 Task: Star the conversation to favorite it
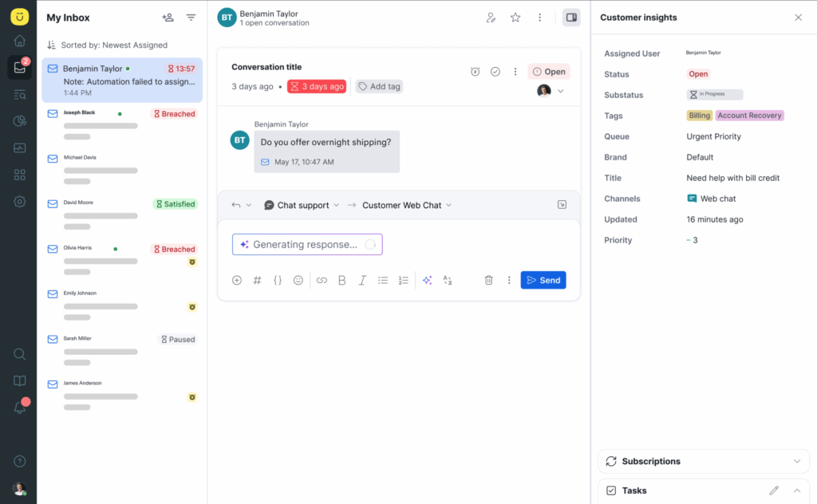(x=515, y=17)
